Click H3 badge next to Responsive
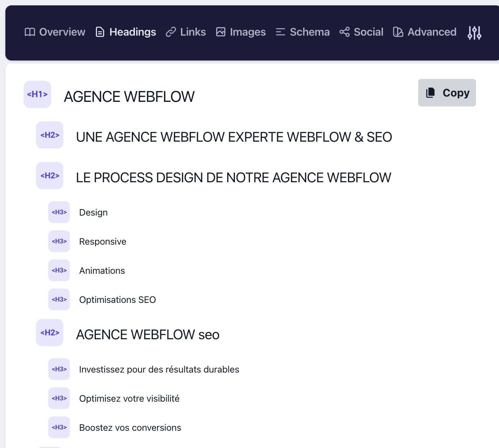The height and width of the screenshot is (448, 499). coord(59,241)
